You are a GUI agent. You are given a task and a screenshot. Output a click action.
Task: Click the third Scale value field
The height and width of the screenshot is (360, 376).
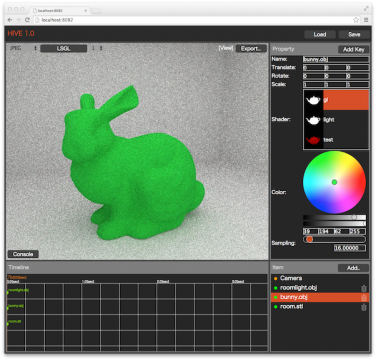pyautogui.click(x=357, y=85)
